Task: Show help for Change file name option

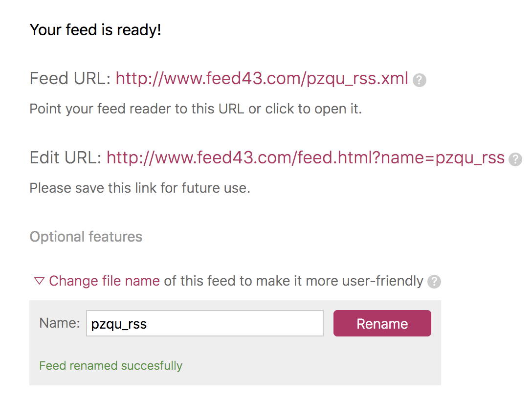Action: 434,282
